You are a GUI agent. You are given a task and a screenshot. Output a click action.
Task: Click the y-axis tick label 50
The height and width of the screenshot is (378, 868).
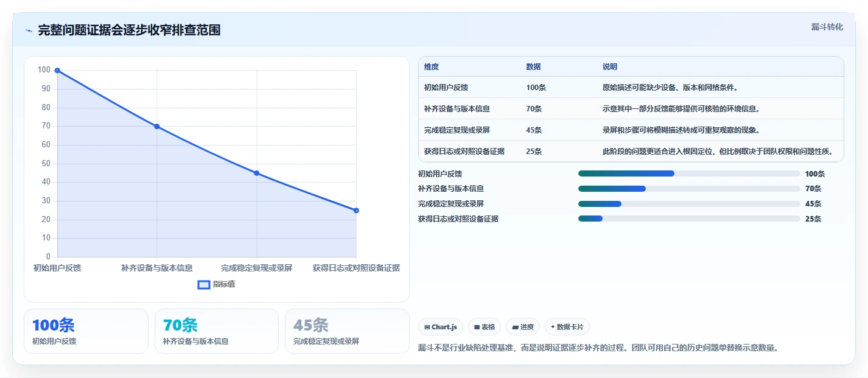tap(46, 164)
